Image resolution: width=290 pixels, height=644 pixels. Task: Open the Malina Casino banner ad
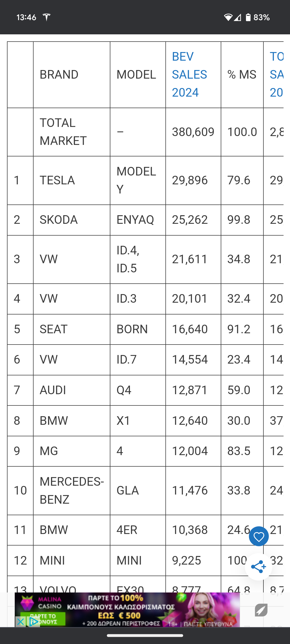point(127,610)
